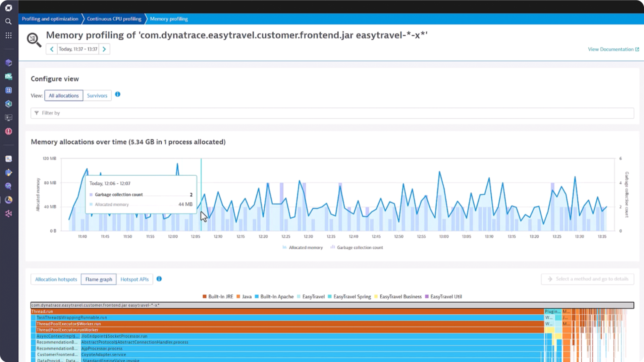Select the Flame graph tab
Screen dimensions: 644x362
99,279
